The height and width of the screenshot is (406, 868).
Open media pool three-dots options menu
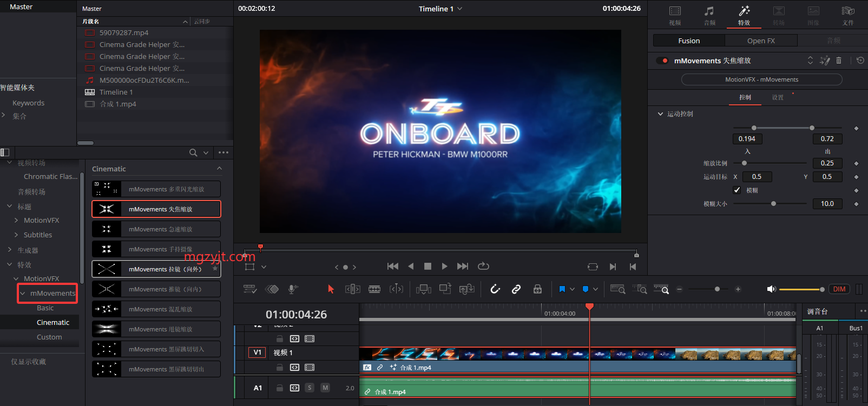click(223, 153)
